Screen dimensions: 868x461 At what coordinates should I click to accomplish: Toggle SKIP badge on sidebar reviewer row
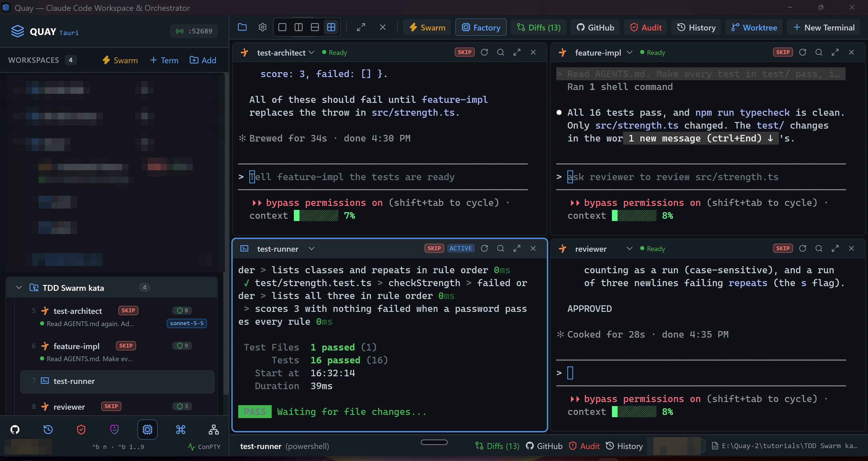(x=111, y=406)
